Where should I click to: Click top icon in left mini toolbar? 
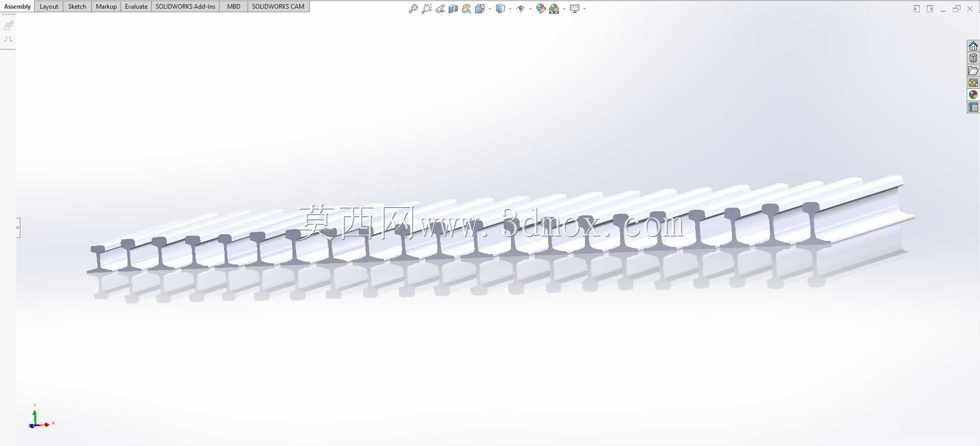coord(8,26)
